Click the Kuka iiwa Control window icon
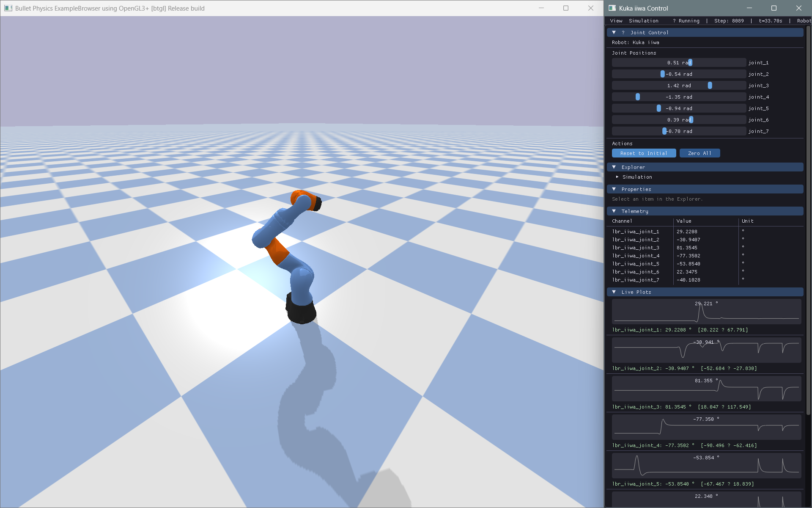The image size is (812, 508). 612,8
